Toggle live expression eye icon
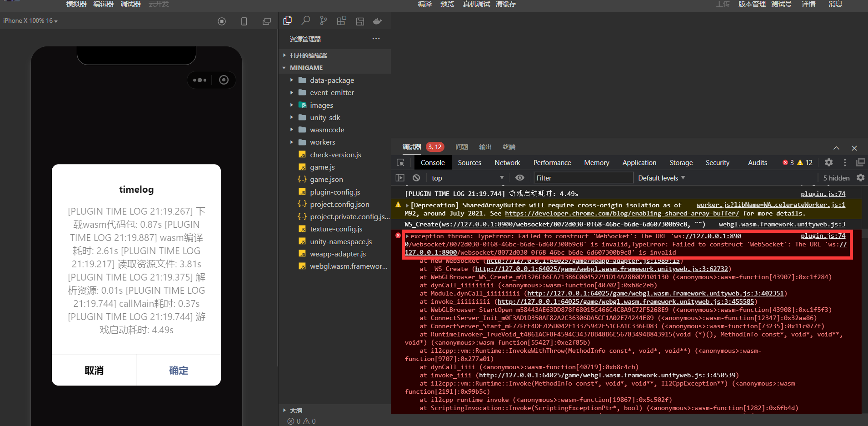 click(x=520, y=178)
